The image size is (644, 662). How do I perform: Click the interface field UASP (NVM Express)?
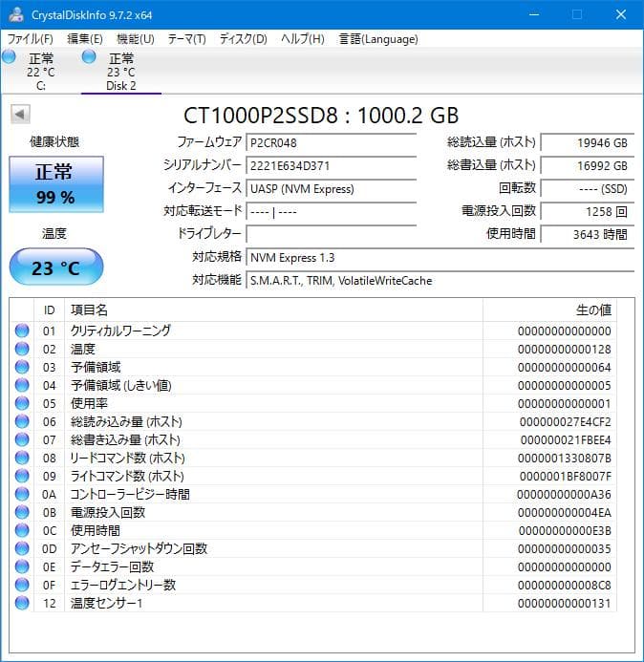[x=332, y=189]
